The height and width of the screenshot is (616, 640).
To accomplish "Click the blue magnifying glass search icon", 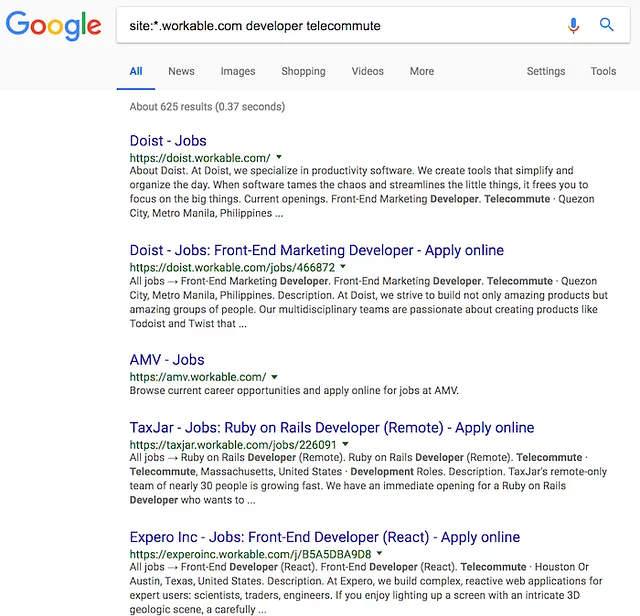I will coord(607,25).
